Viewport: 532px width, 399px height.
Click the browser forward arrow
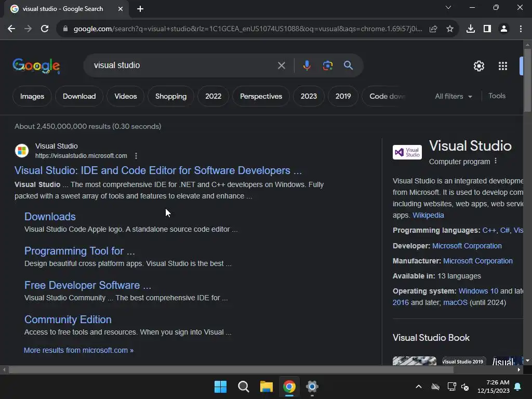click(28, 29)
